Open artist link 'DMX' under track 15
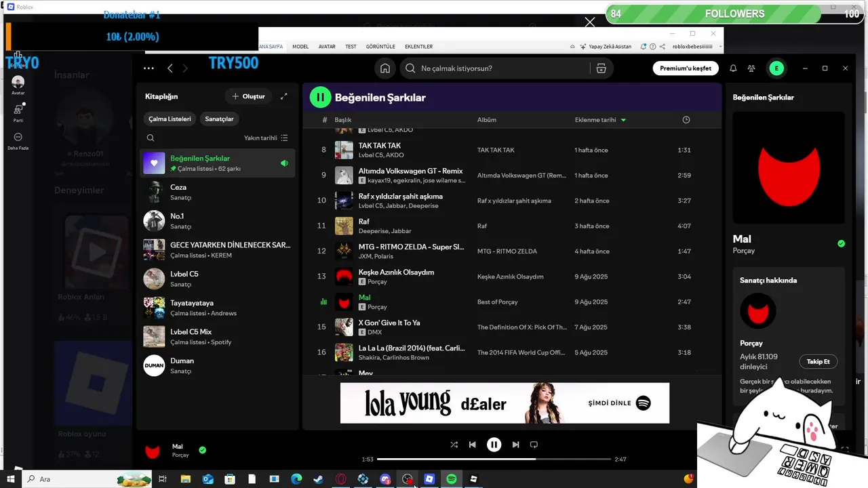 (x=375, y=332)
